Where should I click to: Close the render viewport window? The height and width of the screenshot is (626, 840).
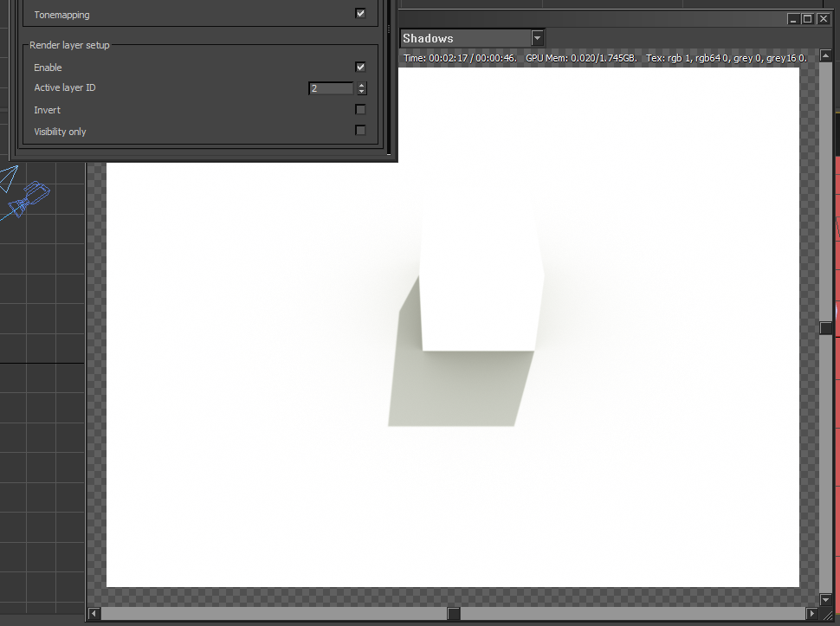tap(824, 19)
